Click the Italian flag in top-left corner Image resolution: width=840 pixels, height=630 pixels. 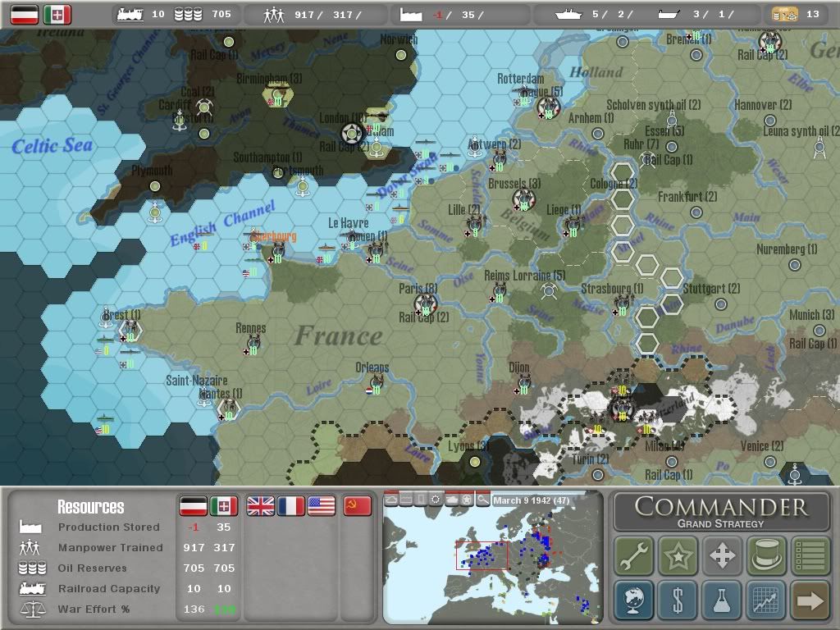57,15
